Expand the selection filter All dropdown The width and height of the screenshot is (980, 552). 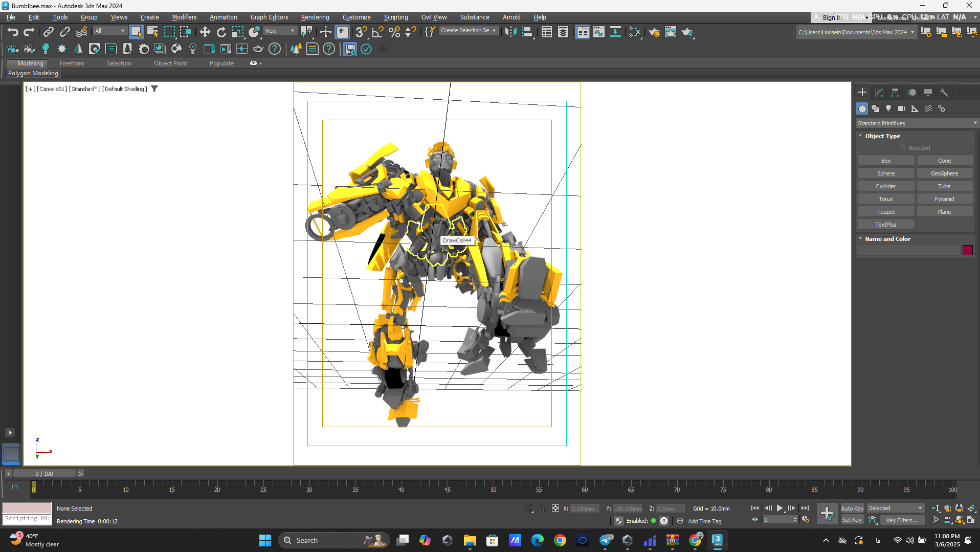109,31
